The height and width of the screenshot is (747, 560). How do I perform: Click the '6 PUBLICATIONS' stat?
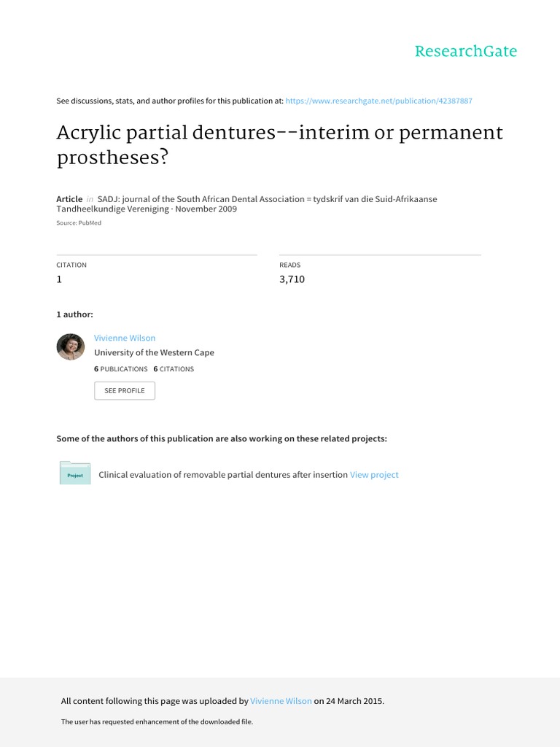(121, 369)
